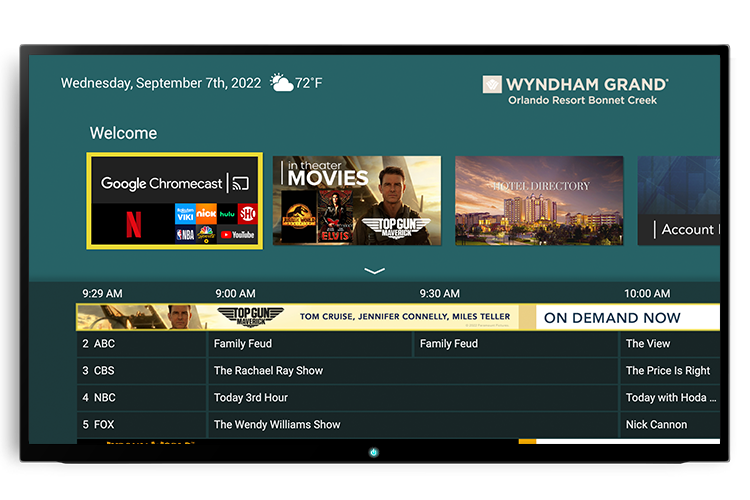Click the Top Gun On Demand Now banner
Image resolution: width=750 pixels, height=500 pixels.
(398, 317)
